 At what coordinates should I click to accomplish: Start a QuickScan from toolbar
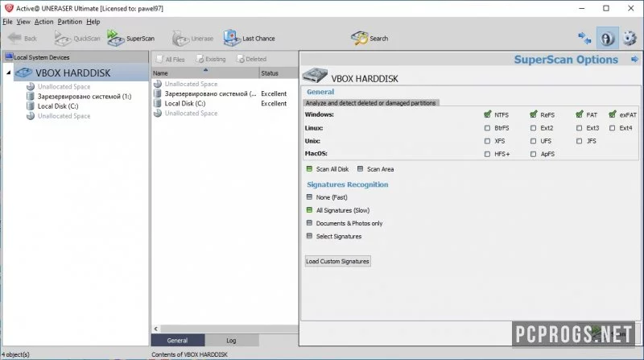pyautogui.click(x=77, y=38)
